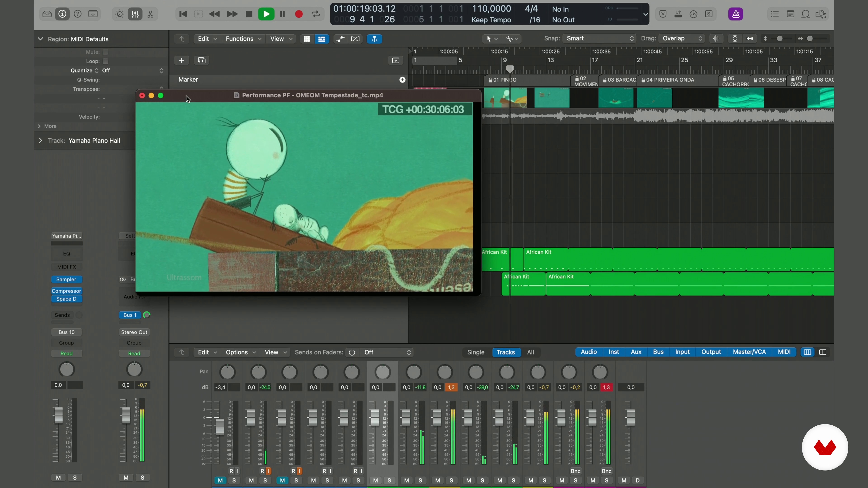
Task: Mute the first mixer channel strip
Action: click(220, 481)
